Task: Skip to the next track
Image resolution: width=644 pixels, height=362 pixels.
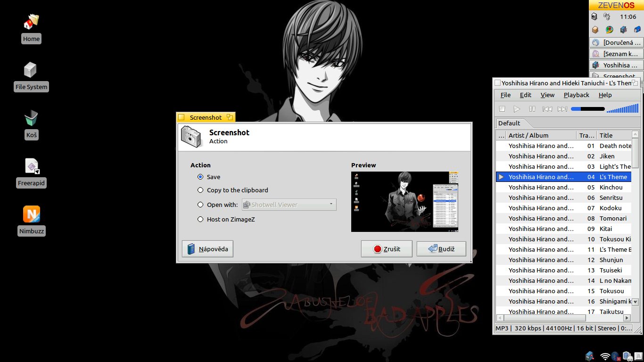Action: pos(562,109)
